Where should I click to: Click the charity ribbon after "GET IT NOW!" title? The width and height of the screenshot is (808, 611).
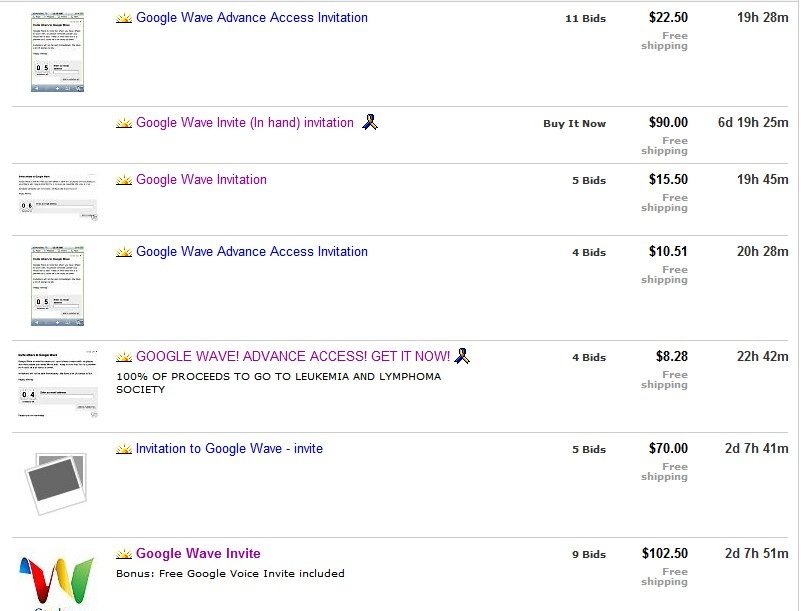(462, 356)
